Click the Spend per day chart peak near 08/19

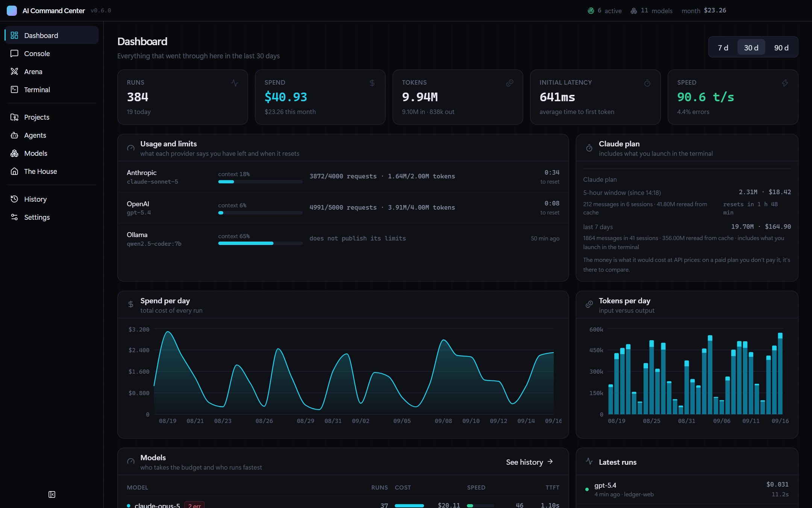tap(168, 332)
